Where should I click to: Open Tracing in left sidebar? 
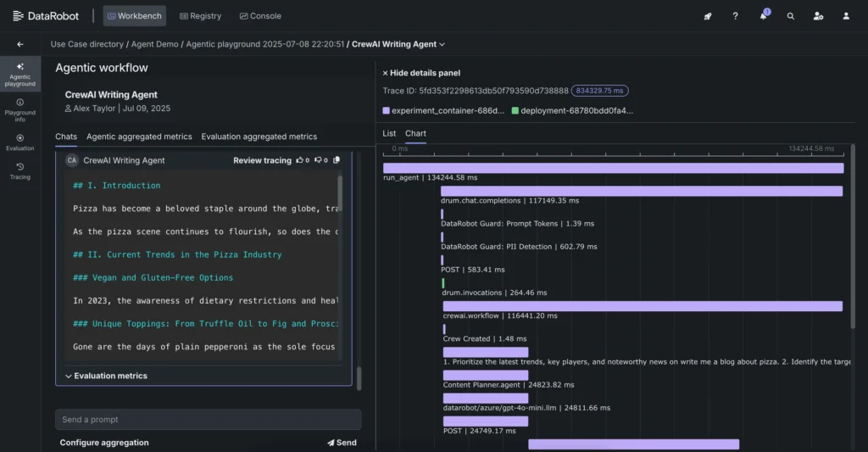[x=20, y=171]
